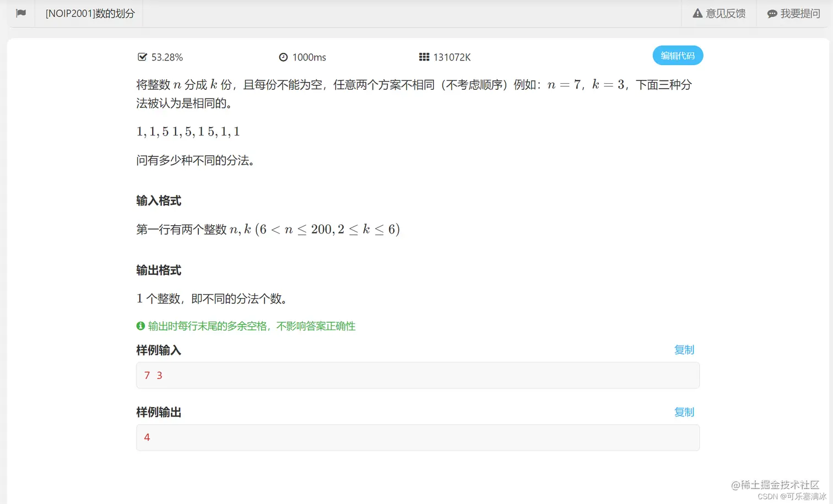This screenshot has width=833, height=504.
Task: Click the flag icon in the top bar
Action: click(21, 13)
